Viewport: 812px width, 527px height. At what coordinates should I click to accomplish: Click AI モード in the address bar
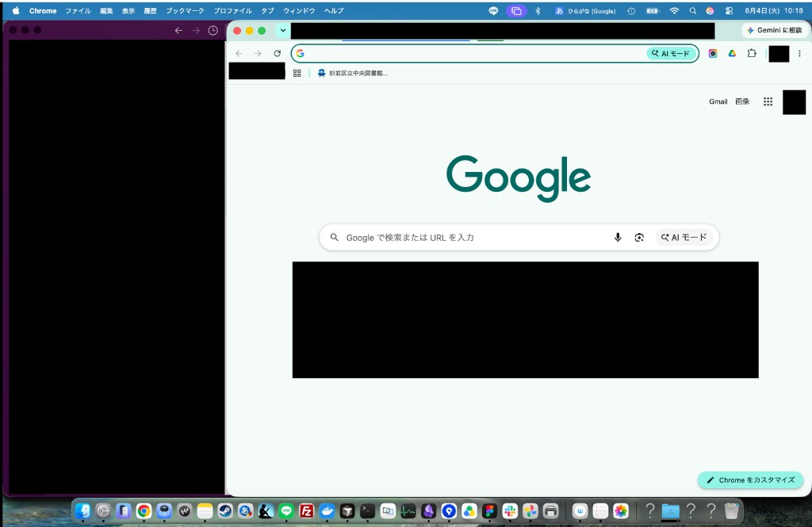pos(670,53)
